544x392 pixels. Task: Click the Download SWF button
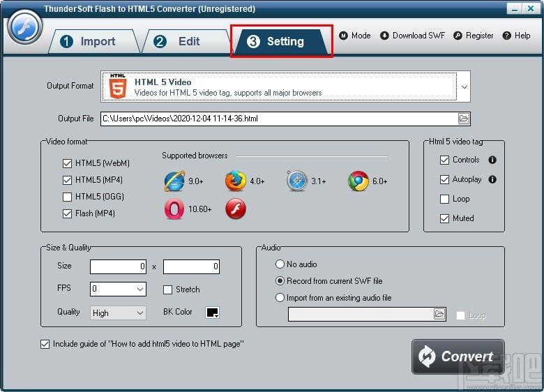pyautogui.click(x=412, y=36)
